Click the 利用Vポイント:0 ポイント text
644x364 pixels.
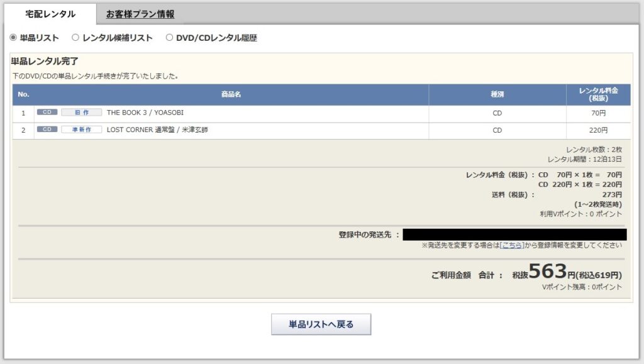580,214
